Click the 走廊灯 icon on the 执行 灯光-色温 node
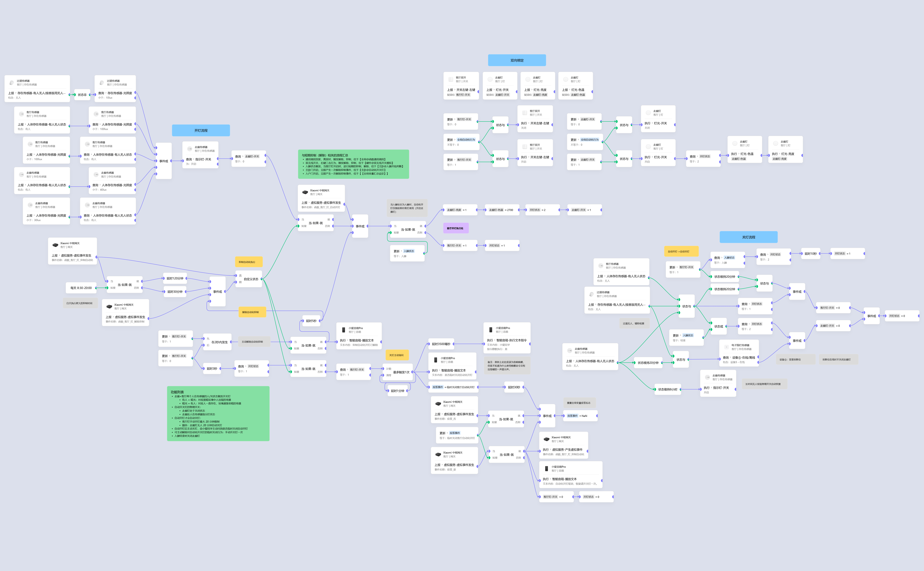Screen dimensions: 924x571 coord(735,144)
